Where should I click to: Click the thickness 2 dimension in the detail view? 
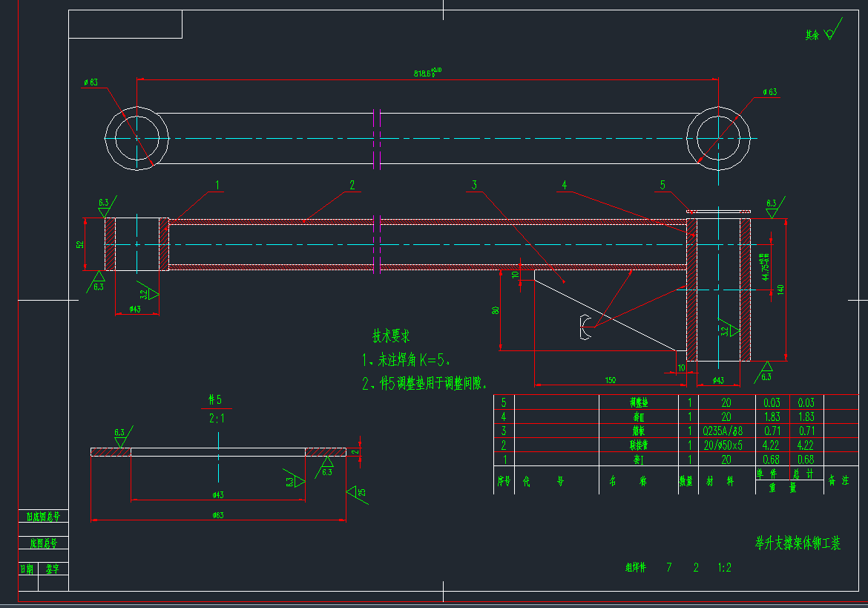click(x=355, y=452)
